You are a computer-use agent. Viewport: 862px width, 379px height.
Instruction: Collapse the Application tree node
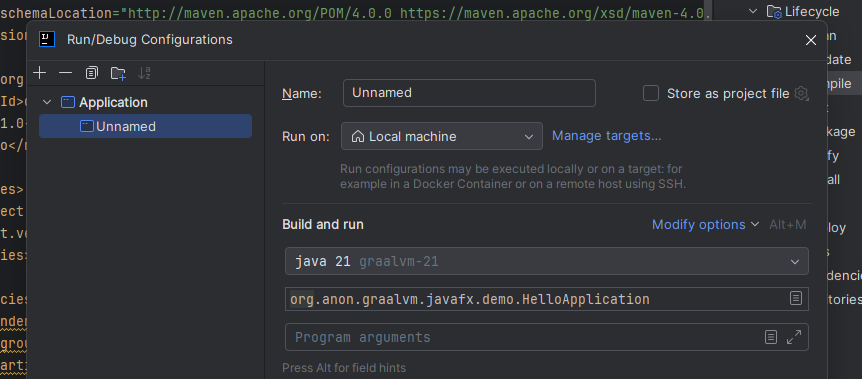pyautogui.click(x=47, y=102)
